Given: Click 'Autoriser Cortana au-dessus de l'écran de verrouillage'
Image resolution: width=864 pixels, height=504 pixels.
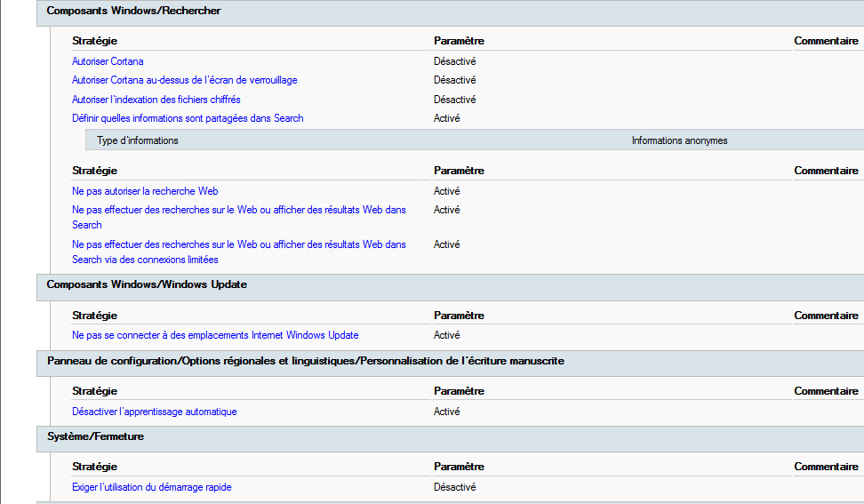Looking at the screenshot, I should click(184, 80).
